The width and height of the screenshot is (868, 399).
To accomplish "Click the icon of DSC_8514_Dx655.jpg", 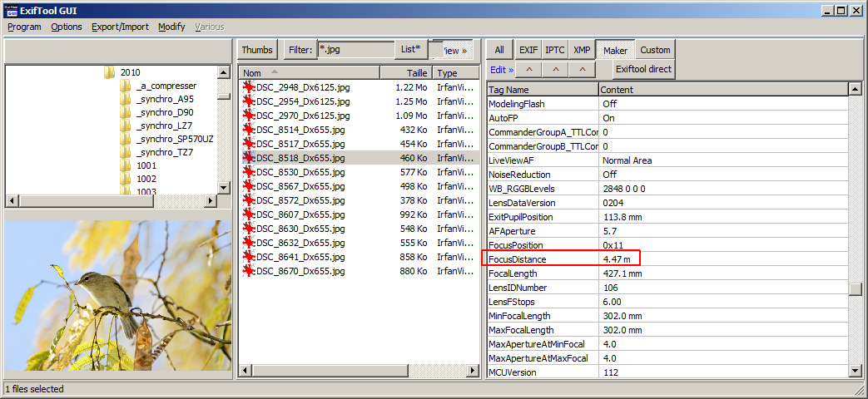I will [249, 130].
